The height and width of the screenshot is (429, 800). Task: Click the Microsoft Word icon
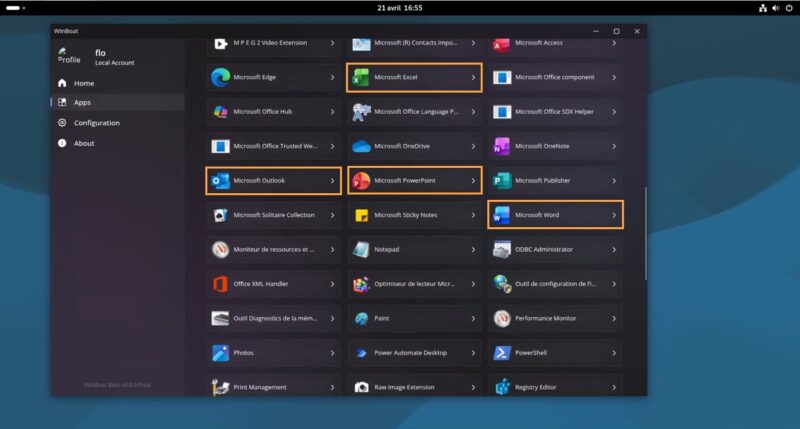[x=502, y=215]
